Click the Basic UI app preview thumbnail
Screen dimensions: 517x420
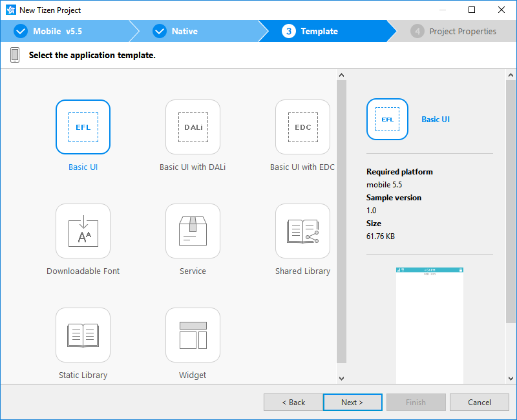pos(430,323)
